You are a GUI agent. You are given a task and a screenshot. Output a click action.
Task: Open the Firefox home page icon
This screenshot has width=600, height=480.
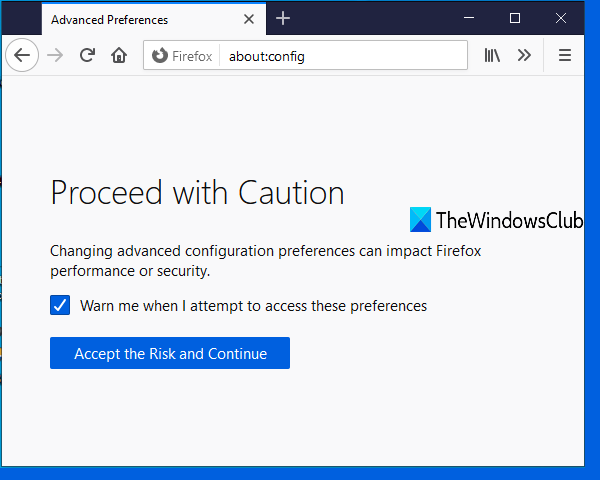tap(119, 56)
